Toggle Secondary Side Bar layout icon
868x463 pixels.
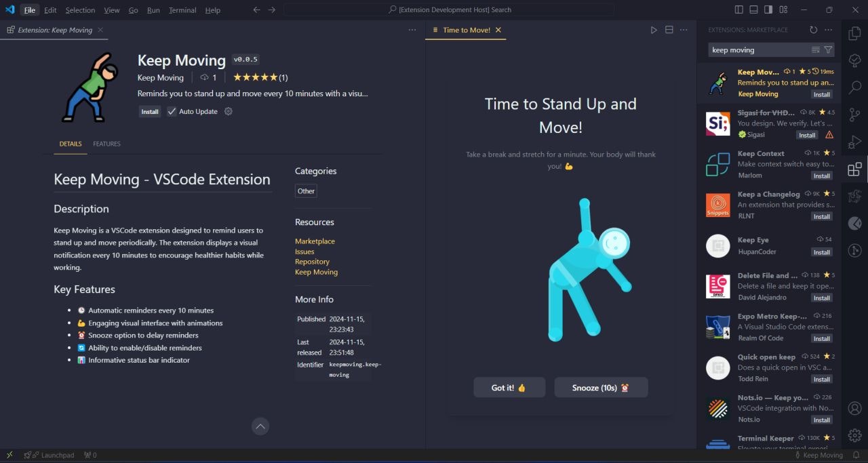pos(768,10)
